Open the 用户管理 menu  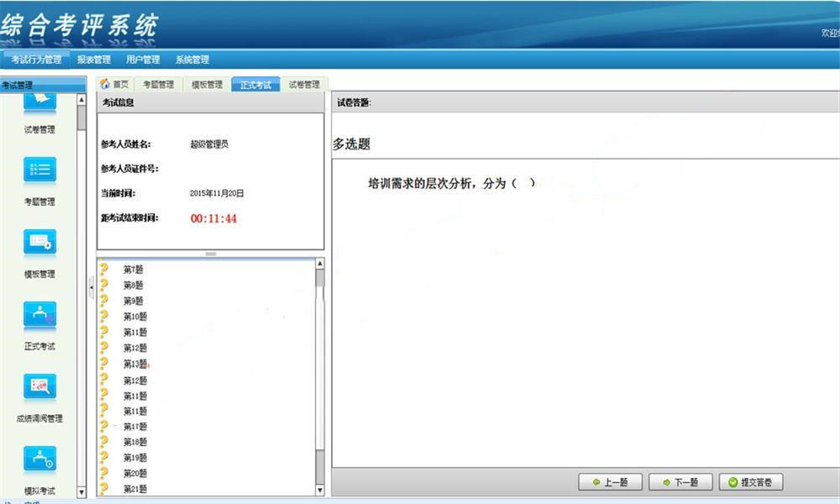pos(143,60)
